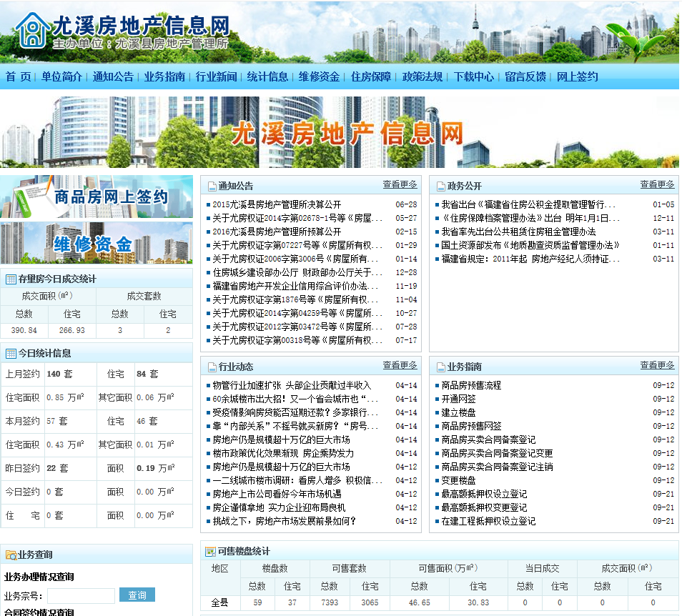Image resolution: width=682 pixels, height=616 pixels.
Task: Open the 商品房网上签约 banner
Action: coord(97,197)
